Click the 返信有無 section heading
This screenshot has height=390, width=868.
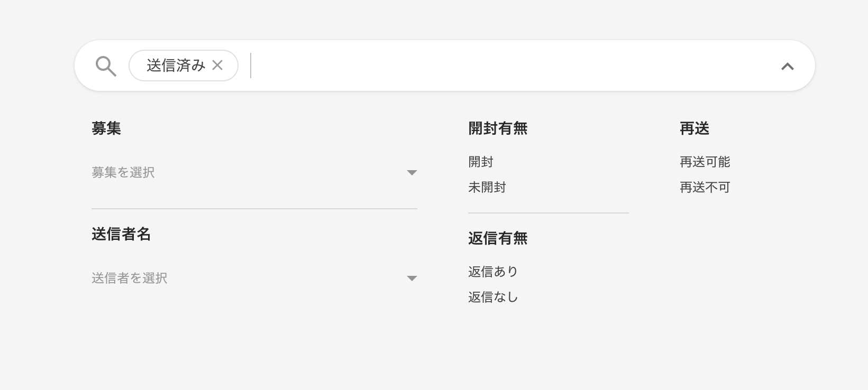498,238
